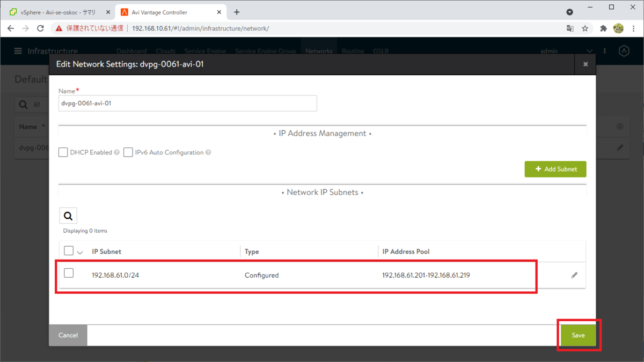Image resolution: width=644 pixels, height=362 pixels.
Task: Click the background network search magnifier icon
Action: 23,105
